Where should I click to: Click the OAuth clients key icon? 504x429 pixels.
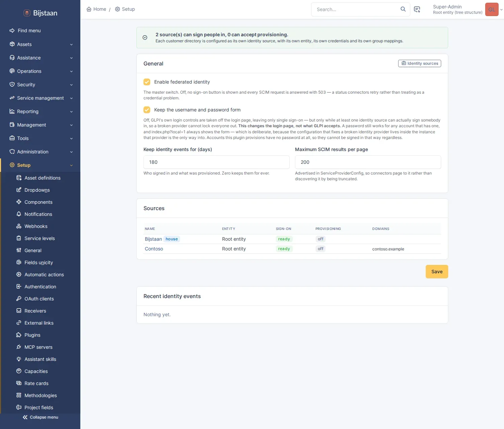[x=19, y=299]
